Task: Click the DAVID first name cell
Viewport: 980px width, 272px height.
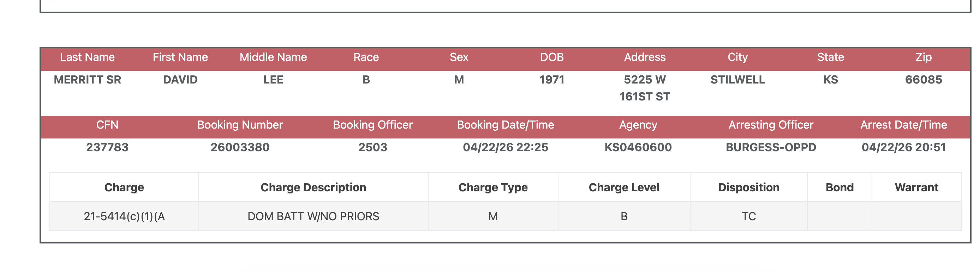Action: pos(180,80)
